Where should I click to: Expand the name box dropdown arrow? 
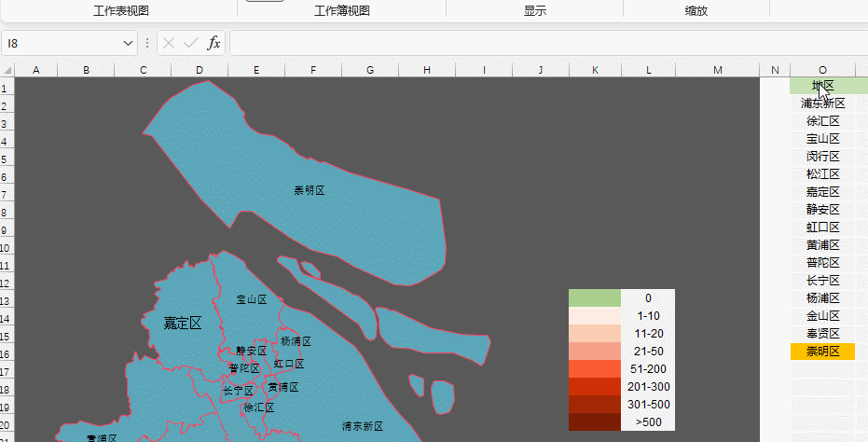[x=129, y=44]
